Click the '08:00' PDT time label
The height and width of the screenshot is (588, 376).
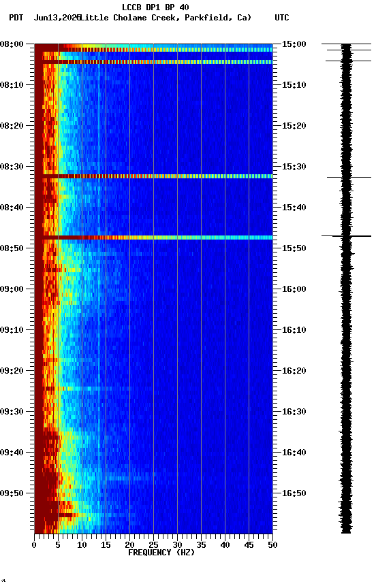click(12, 44)
